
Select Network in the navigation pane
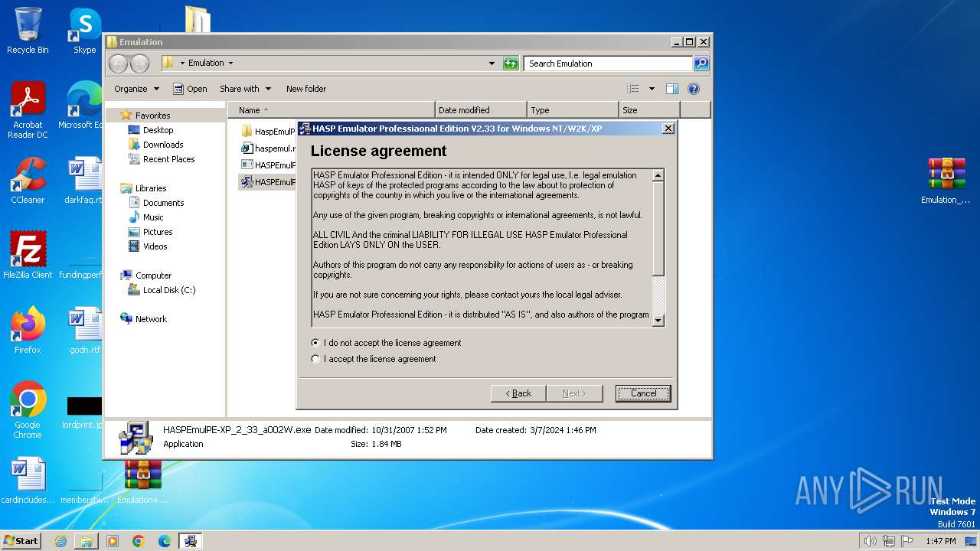pyautogui.click(x=151, y=319)
